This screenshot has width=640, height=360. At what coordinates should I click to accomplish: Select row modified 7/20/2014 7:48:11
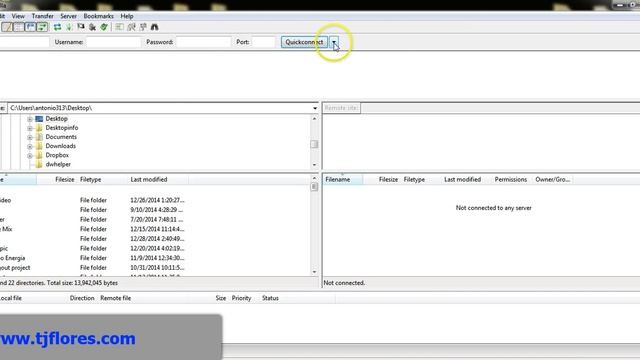tap(155, 220)
